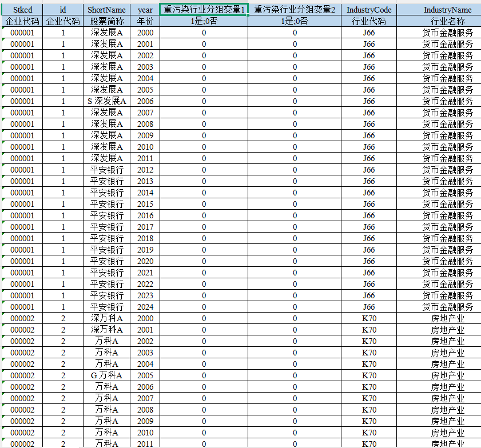Select the 平安银行 cell in the 2012 row
Viewport: 481px width, 448px height.
106,170
